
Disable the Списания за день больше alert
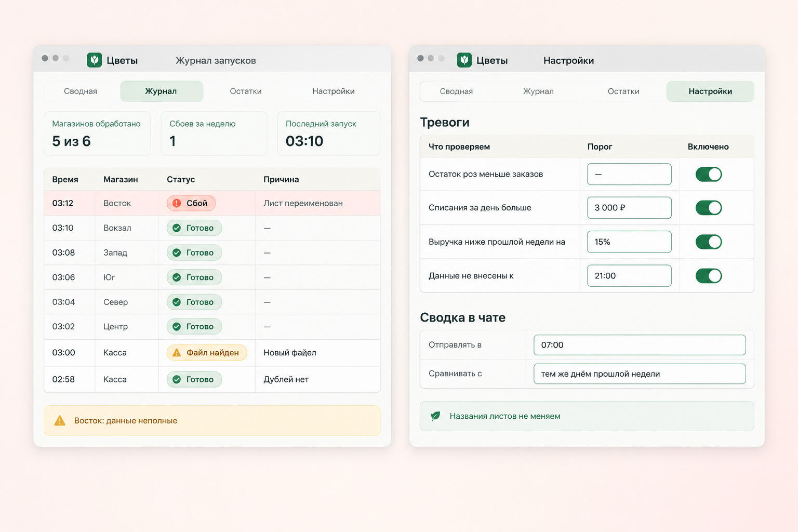[x=709, y=208]
